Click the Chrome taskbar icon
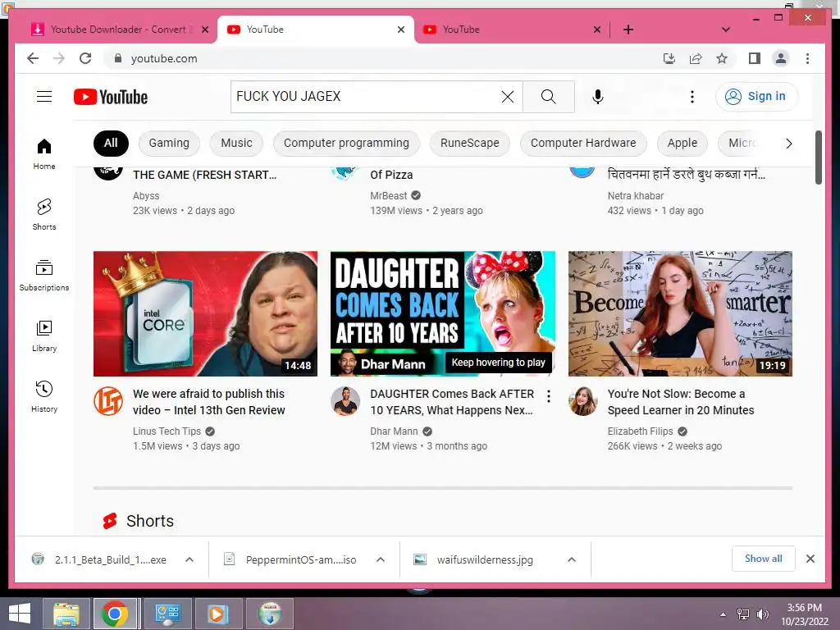This screenshot has width=840, height=630. pos(116,614)
